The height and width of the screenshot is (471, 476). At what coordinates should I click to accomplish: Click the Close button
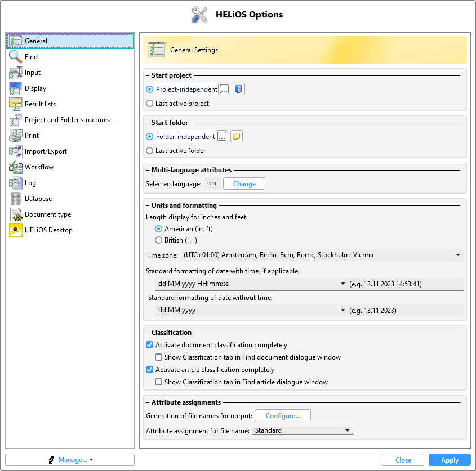(403, 460)
